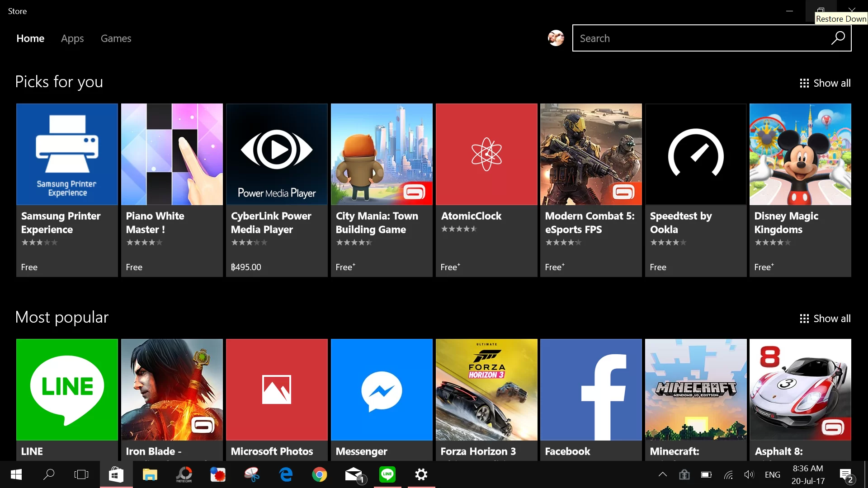Open the LINE app icon in Most popular
This screenshot has width=868, height=488.
coord(67,389)
